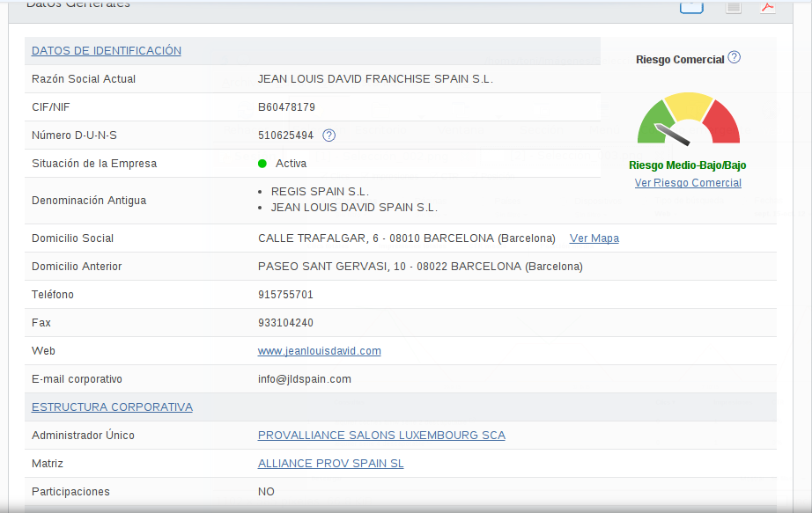The image size is (812, 513).
Task: Select the CALLE TRAFALGAR, 6 address text
Action: coord(407,238)
